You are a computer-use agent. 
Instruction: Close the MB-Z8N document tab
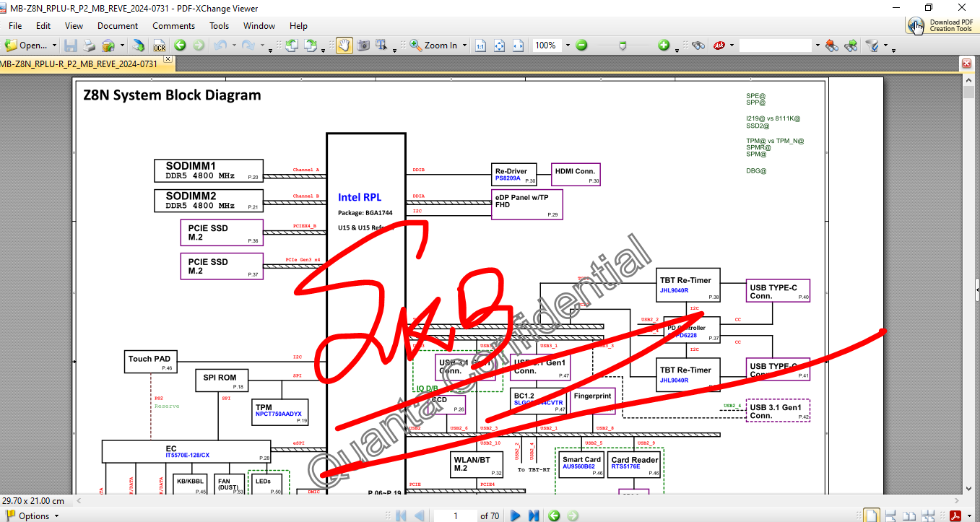(168, 59)
